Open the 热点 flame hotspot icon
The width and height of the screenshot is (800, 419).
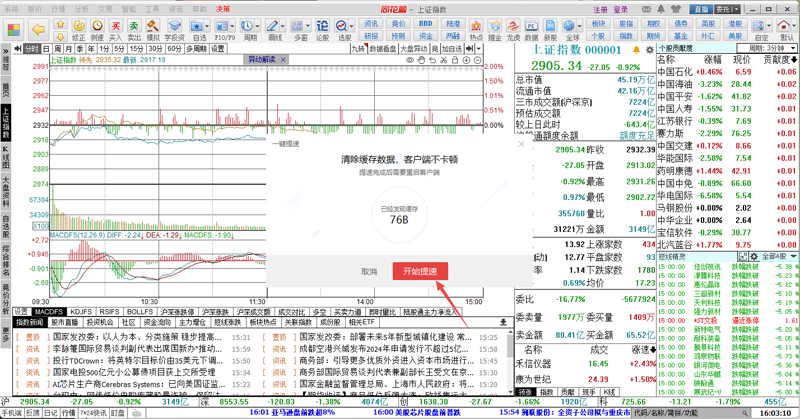(476, 30)
